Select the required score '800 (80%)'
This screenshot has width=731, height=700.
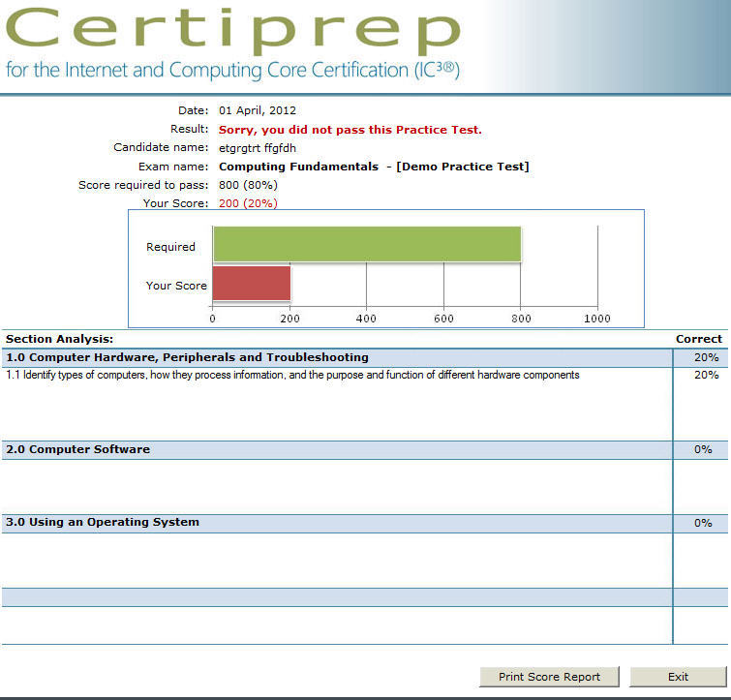click(248, 185)
